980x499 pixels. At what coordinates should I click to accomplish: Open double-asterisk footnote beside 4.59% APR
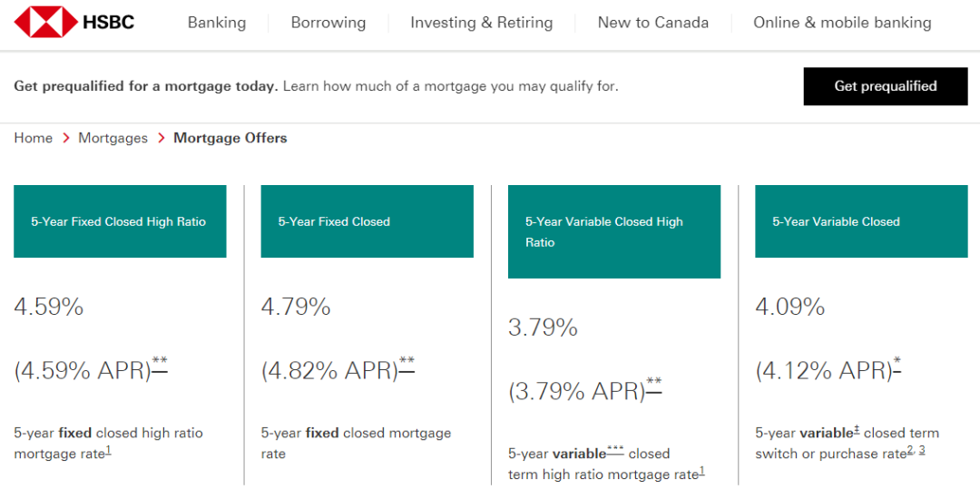click(x=160, y=366)
